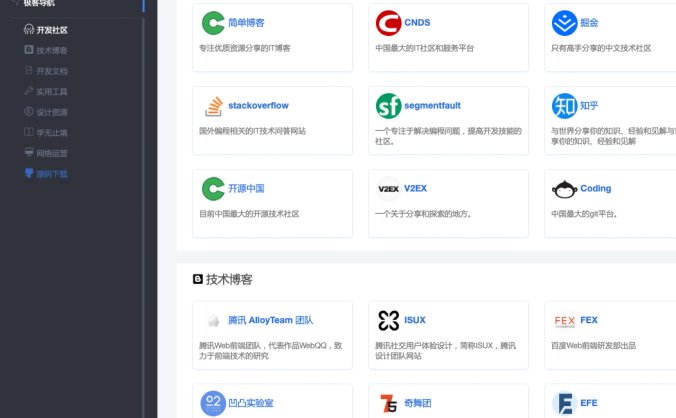Open the 开源中国 link
676x418 pixels.
point(246,188)
